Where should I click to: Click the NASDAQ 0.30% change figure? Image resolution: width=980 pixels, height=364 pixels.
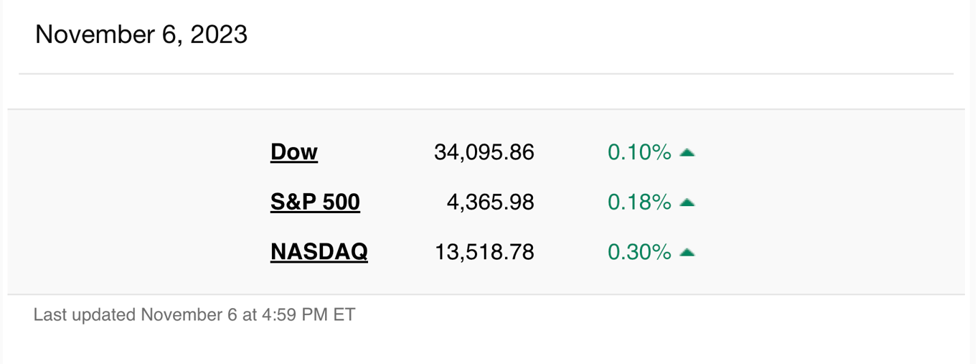pyautogui.click(x=639, y=252)
